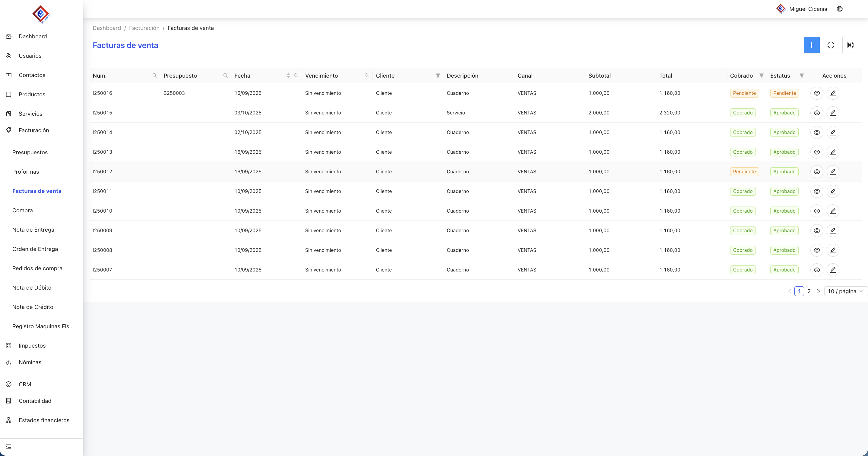Open the column settings sliders icon

[x=850, y=45]
